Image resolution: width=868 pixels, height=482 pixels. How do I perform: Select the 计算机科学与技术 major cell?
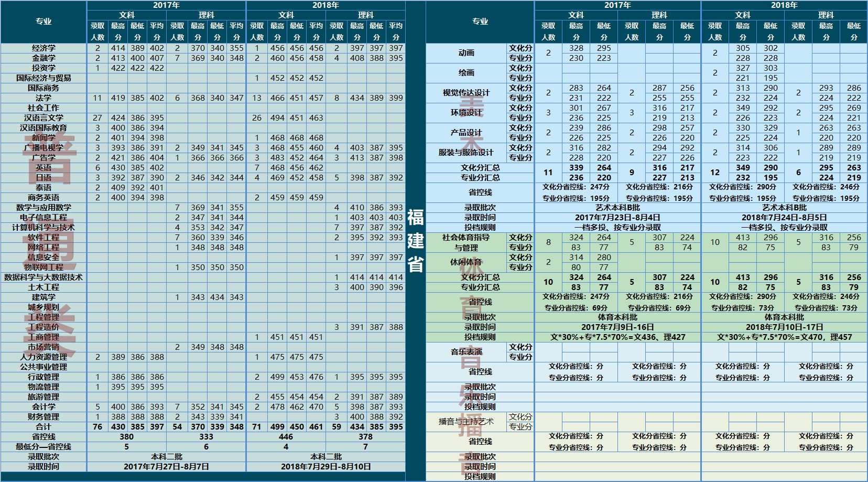tap(44, 228)
